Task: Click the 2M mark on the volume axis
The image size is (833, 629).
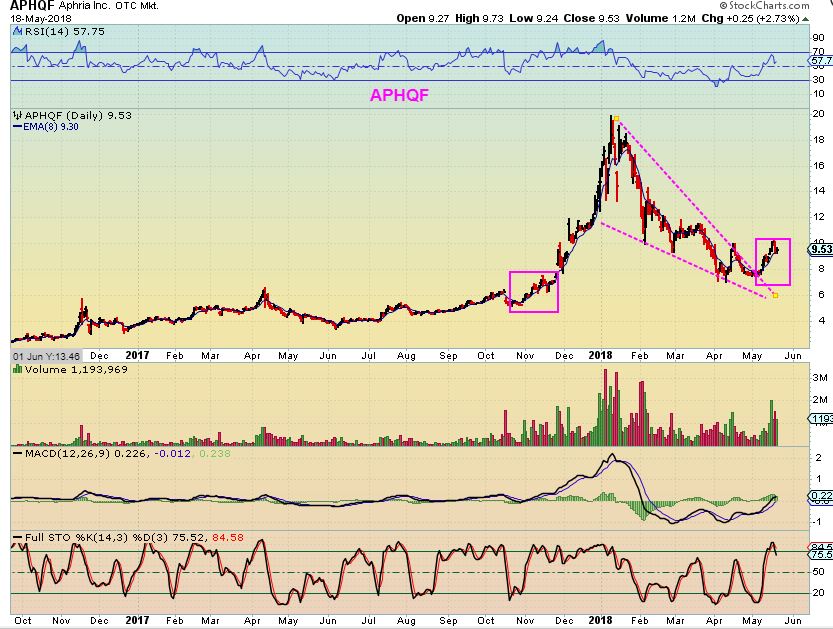Action: 819,400
